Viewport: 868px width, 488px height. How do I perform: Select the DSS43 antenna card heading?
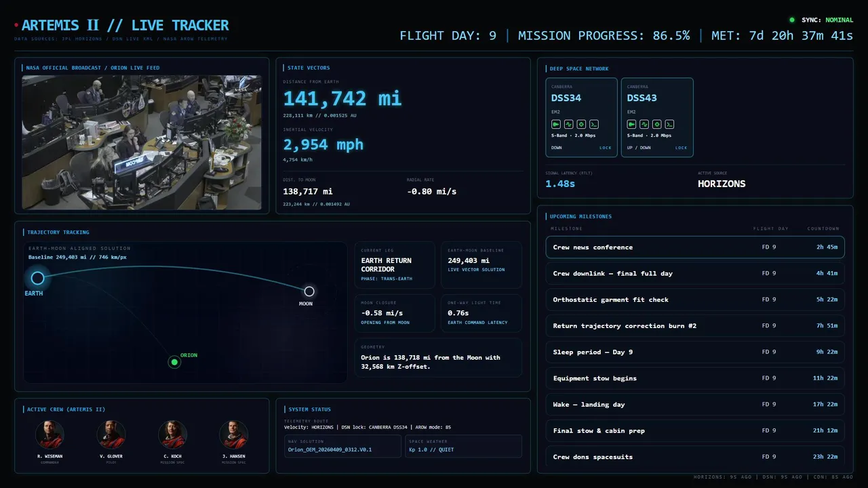(x=642, y=98)
